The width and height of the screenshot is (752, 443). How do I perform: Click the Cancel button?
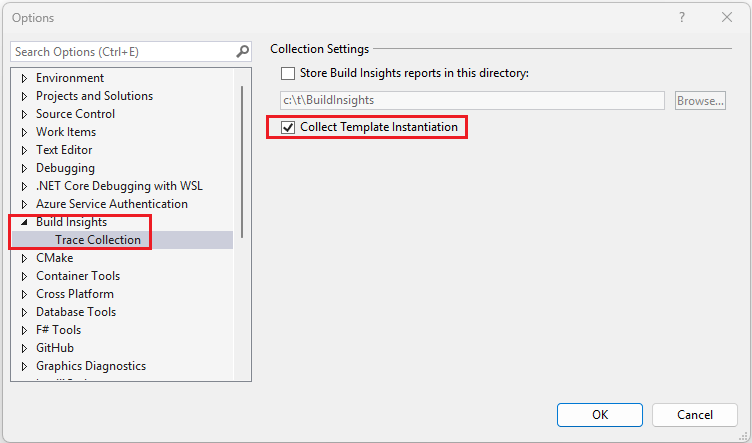pos(694,415)
